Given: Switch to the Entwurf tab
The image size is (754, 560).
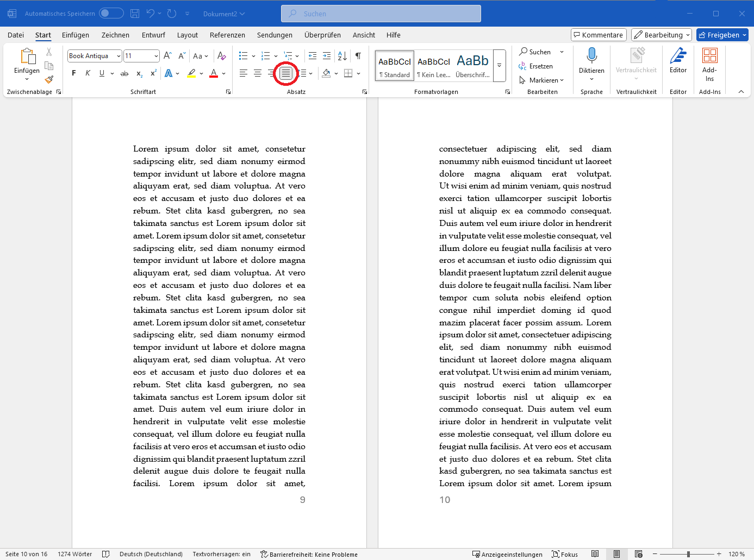Looking at the screenshot, I should point(153,35).
